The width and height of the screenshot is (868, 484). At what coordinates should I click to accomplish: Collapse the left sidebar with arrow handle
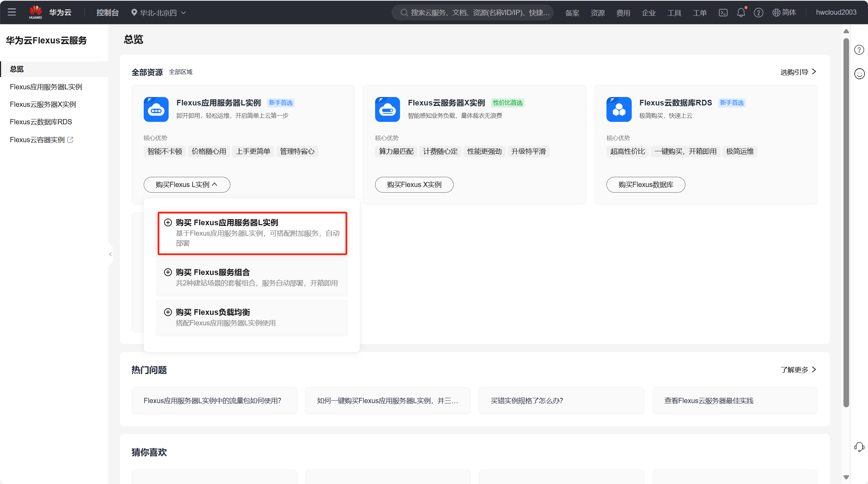110,254
